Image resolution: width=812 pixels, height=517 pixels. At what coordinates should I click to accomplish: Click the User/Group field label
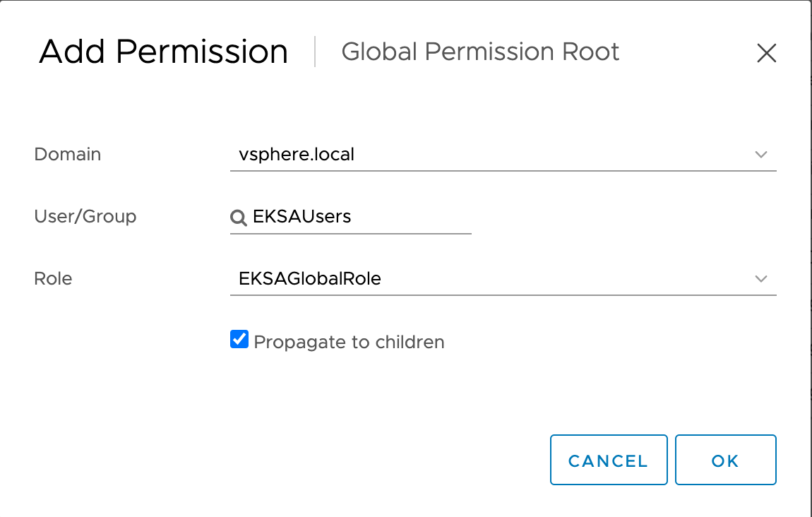point(85,217)
